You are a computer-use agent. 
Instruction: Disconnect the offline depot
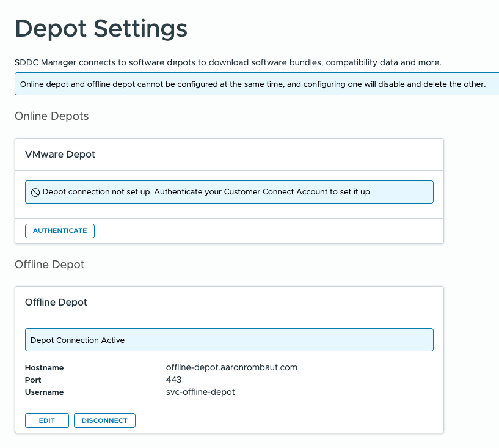tap(104, 420)
